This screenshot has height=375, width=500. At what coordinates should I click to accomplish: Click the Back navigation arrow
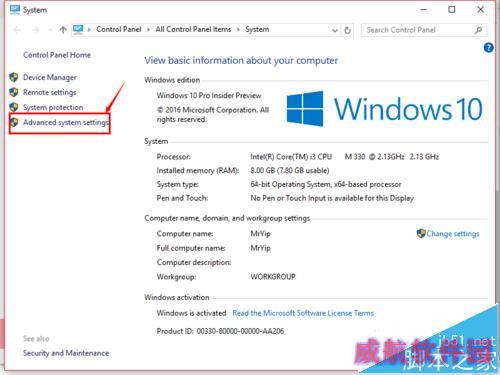(17, 30)
